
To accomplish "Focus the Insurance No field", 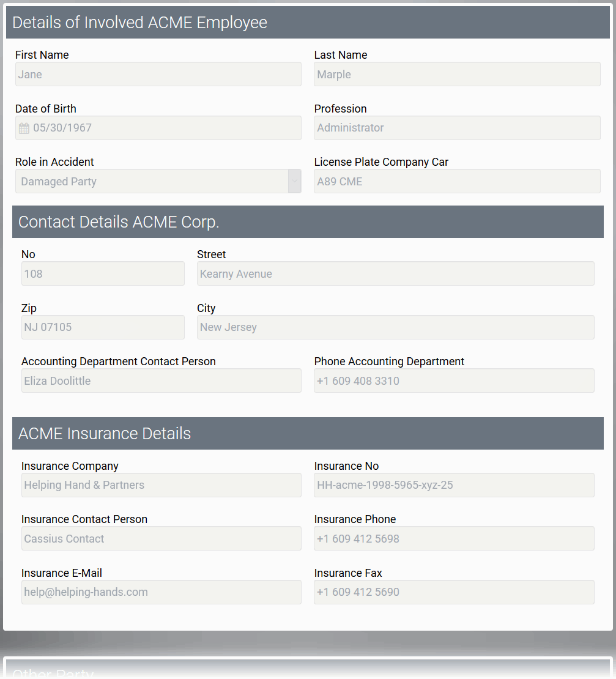I will 454,485.
